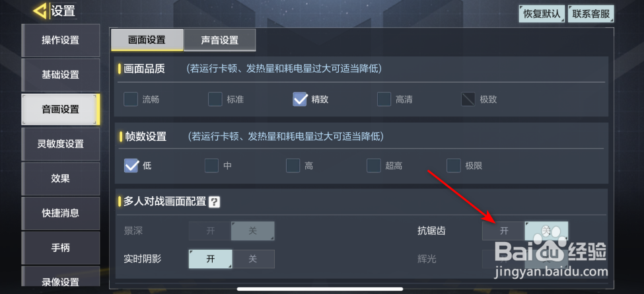Go to 快捷消息 settings
644x294 pixels.
tap(60, 213)
